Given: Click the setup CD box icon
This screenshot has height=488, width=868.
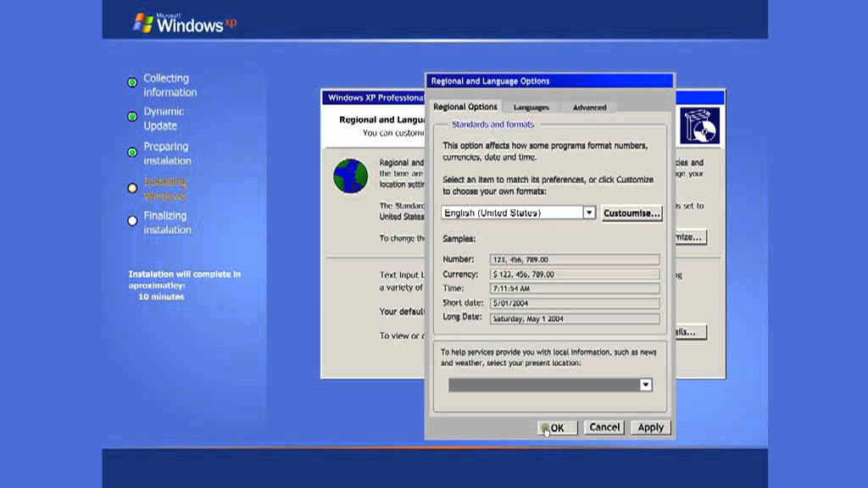Looking at the screenshot, I should (699, 125).
